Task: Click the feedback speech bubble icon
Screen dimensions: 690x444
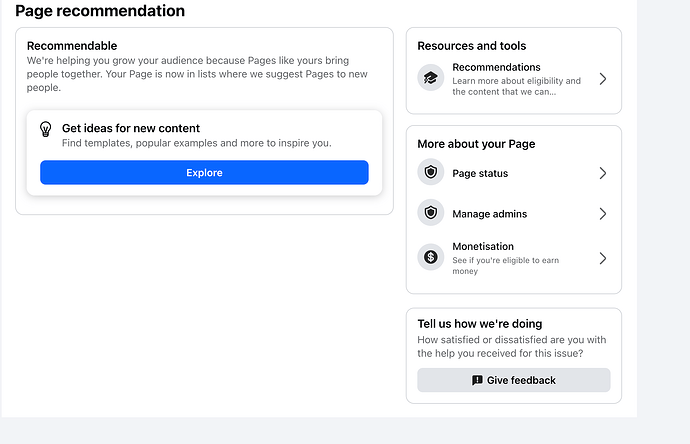Action: [477, 380]
